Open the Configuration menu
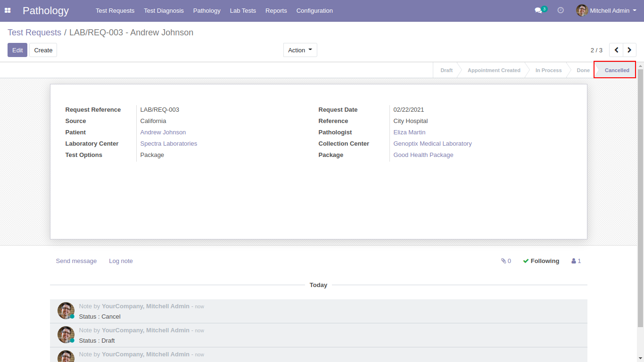This screenshot has height=362, width=644. pos(314,10)
